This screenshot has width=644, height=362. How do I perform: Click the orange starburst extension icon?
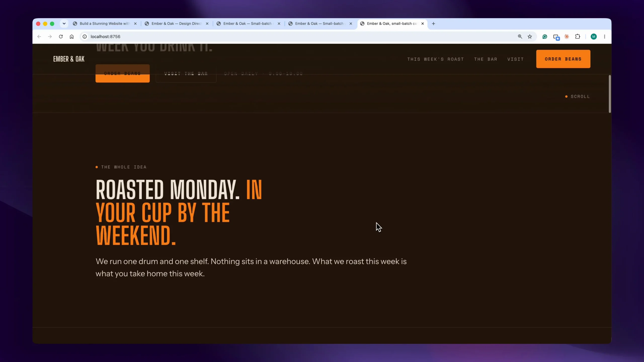click(567, 37)
